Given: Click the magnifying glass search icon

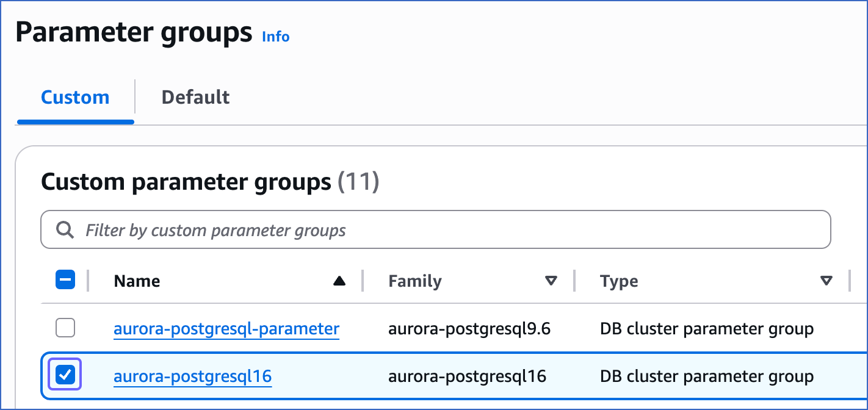Looking at the screenshot, I should coord(64,229).
